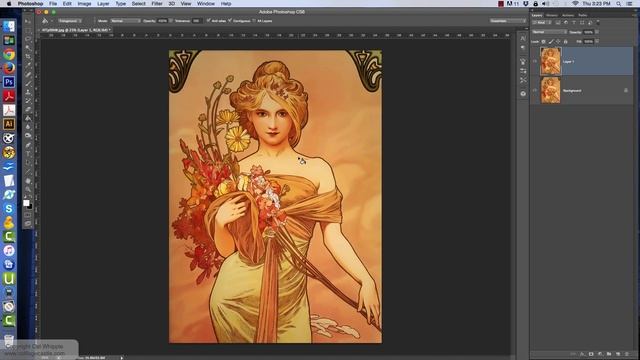Select the Eraser tool
Screen dimensions: 640x360
click(28, 109)
